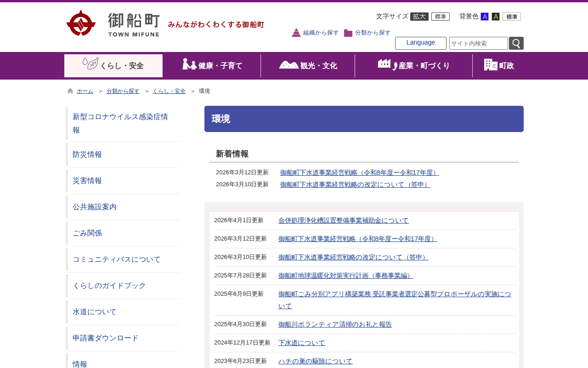Screen dimensions: 588x368
Task: Click the Town Mifune emblem logo
Action: 81,23
